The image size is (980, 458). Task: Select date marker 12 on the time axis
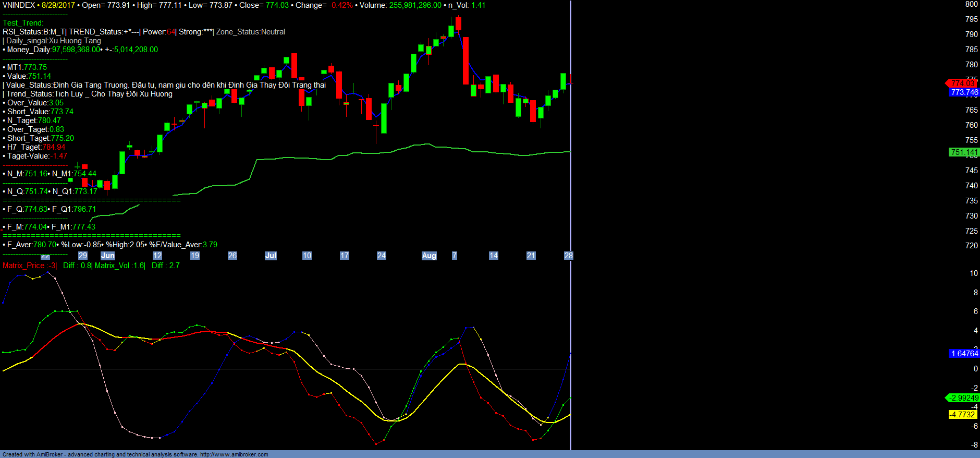tap(157, 256)
